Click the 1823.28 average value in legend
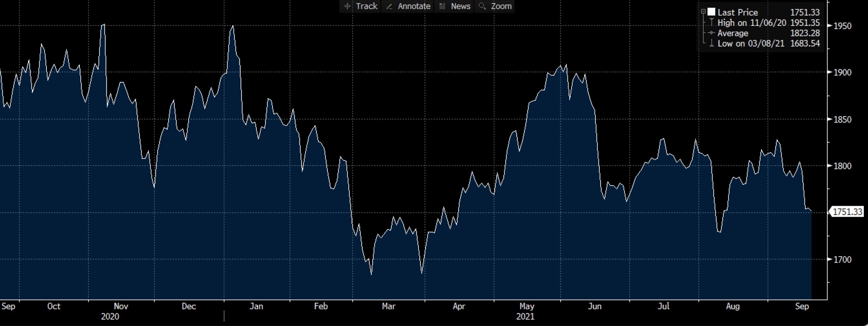The width and height of the screenshot is (868, 326). (x=805, y=33)
